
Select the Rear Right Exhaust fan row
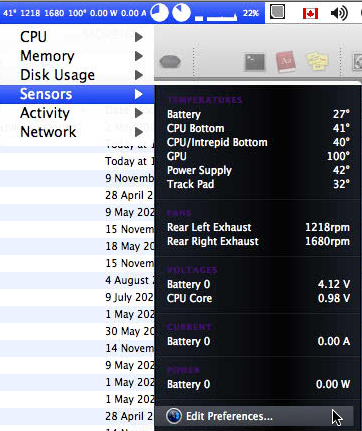[258, 241]
